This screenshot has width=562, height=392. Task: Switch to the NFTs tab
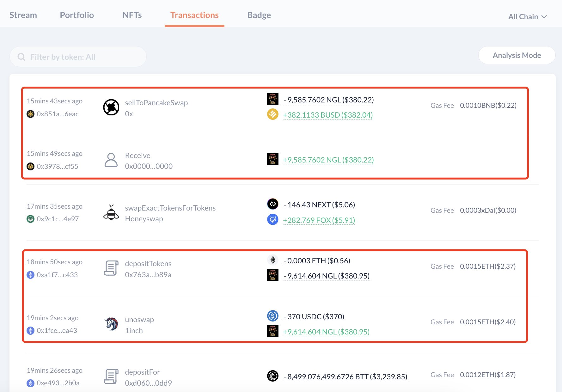(132, 15)
